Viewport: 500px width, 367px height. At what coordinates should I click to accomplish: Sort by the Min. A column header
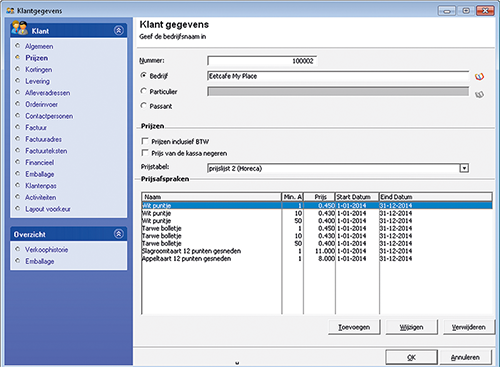click(x=293, y=197)
